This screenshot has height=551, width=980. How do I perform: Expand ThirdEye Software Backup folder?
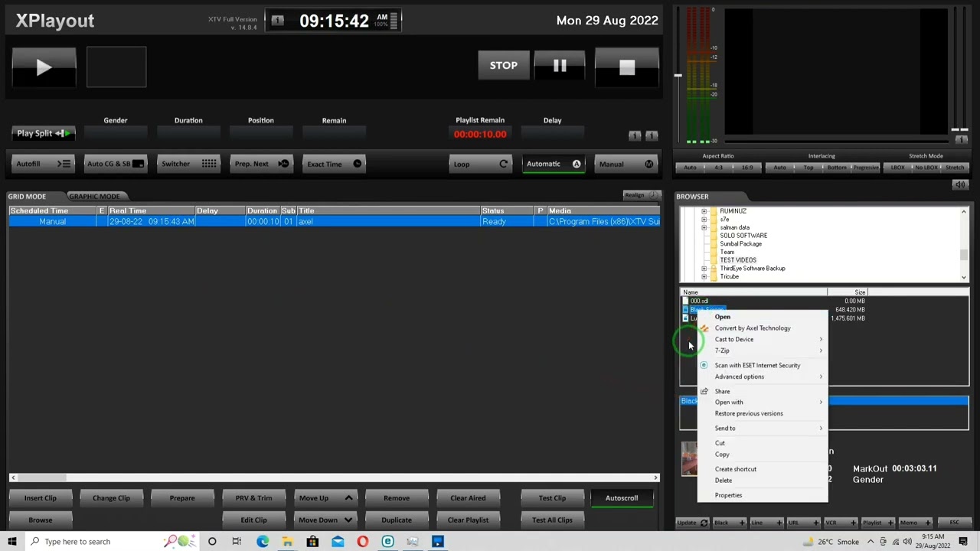coord(704,269)
